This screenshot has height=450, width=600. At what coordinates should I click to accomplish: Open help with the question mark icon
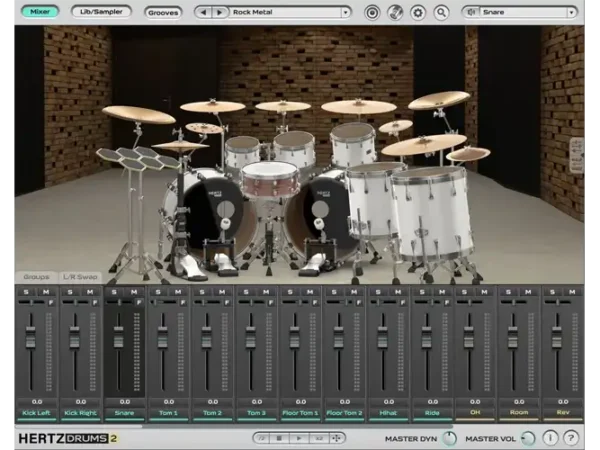coord(571,438)
